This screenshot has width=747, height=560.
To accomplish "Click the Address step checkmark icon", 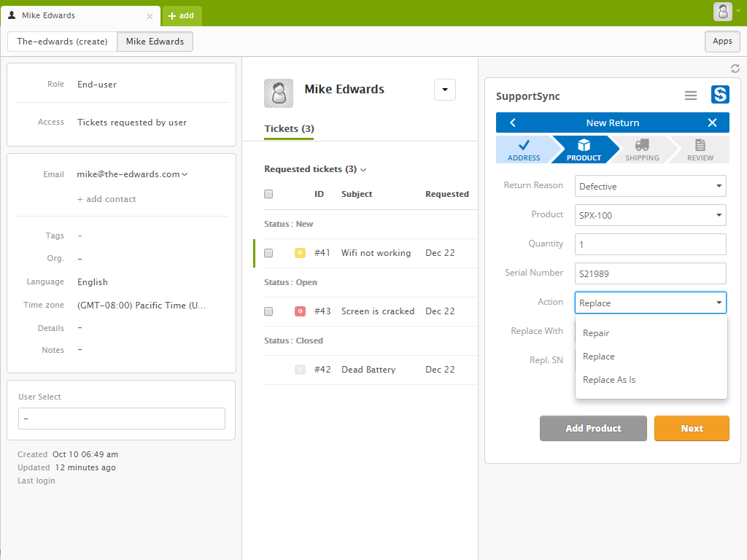I will click(x=524, y=145).
